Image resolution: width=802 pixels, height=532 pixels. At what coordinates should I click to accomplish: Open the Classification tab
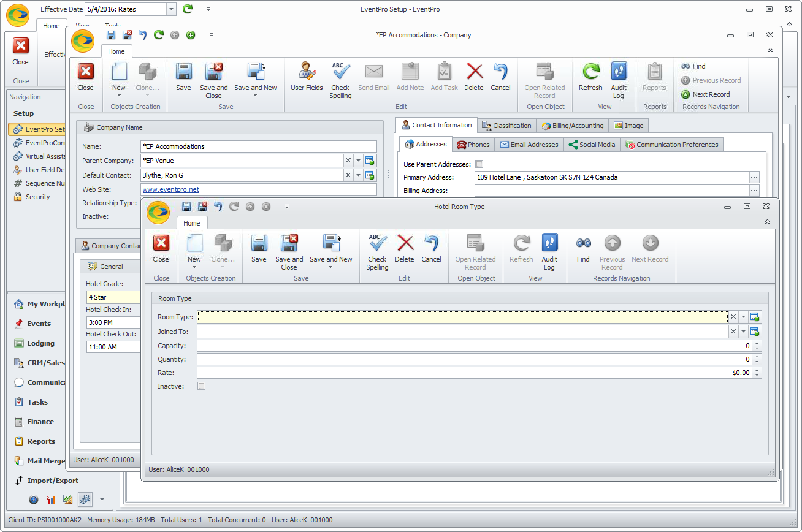pos(506,126)
